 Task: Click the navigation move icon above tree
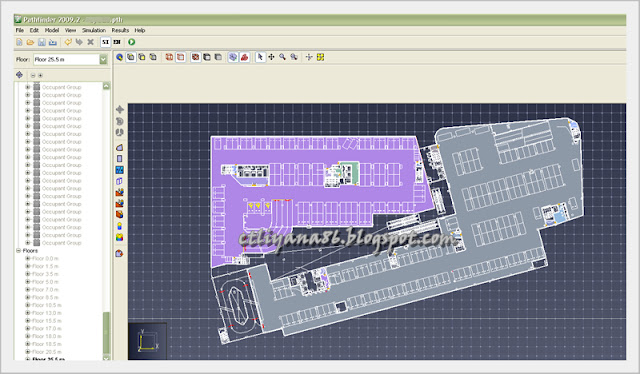[x=19, y=75]
